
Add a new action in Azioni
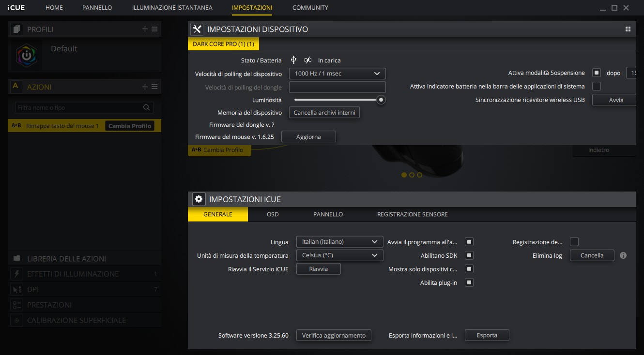[x=145, y=87]
